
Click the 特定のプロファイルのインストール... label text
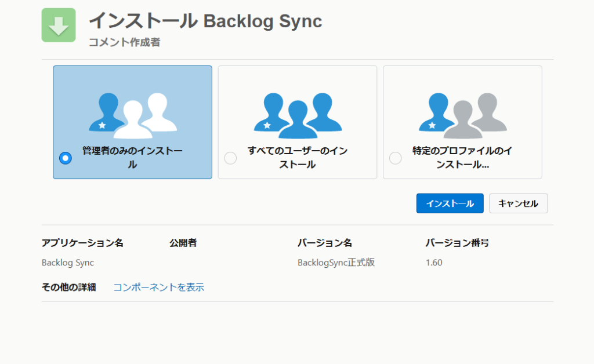[462, 158]
